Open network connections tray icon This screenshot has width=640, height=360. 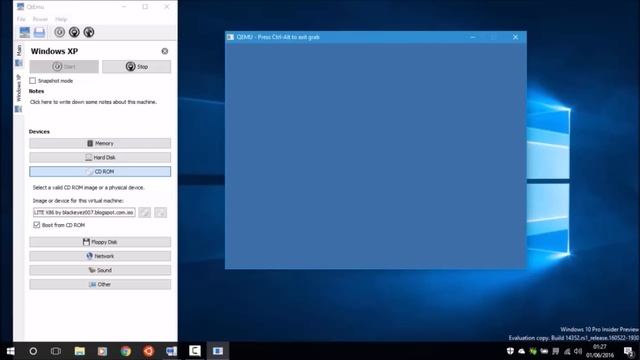567,351
